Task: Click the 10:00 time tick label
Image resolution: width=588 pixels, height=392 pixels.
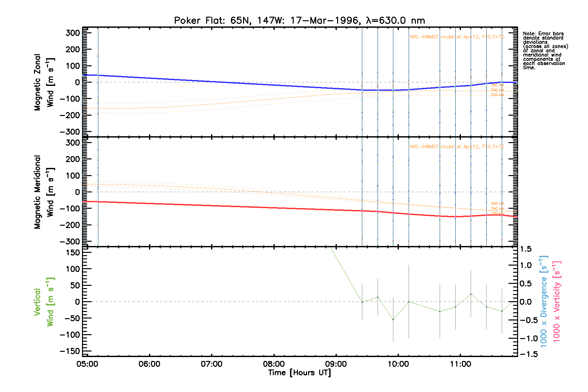Action: tap(398, 364)
